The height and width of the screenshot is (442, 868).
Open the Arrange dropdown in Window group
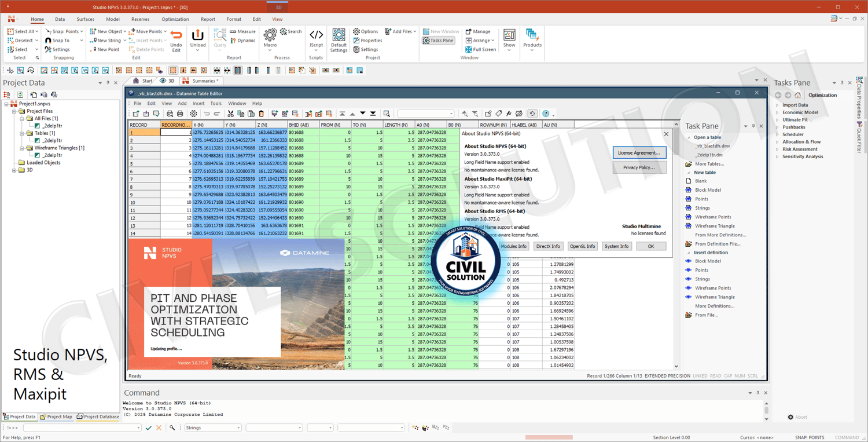tap(480, 41)
